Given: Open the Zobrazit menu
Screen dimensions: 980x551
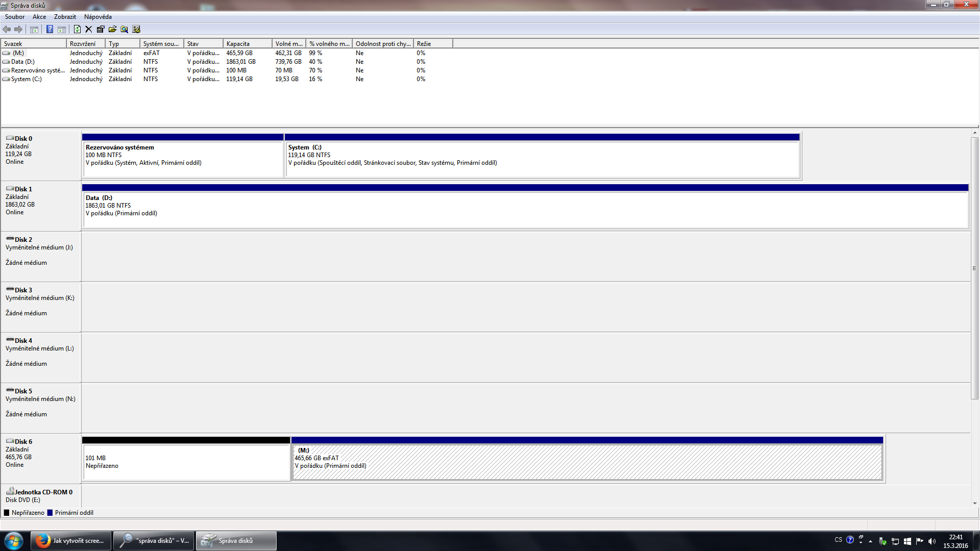Looking at the screenshot, I should 65,17.
